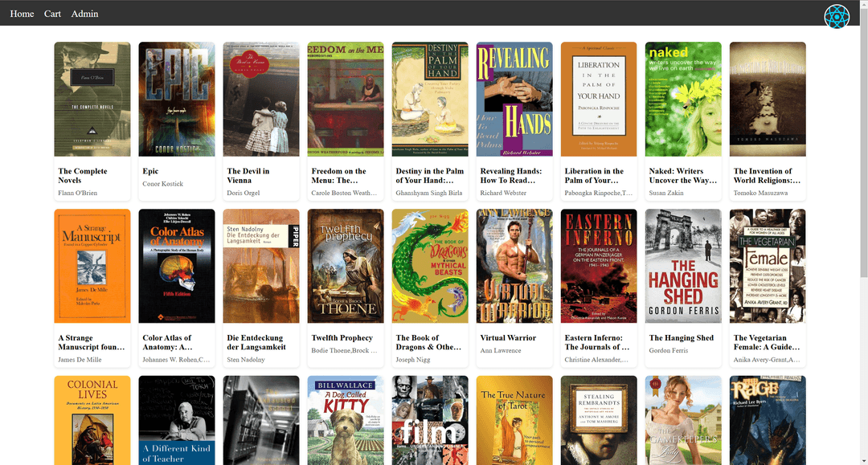View the Eastern Inferno cover image
The width and height of the screenshot is (868, 465).
pyautogui.click(x=599, y=266)
